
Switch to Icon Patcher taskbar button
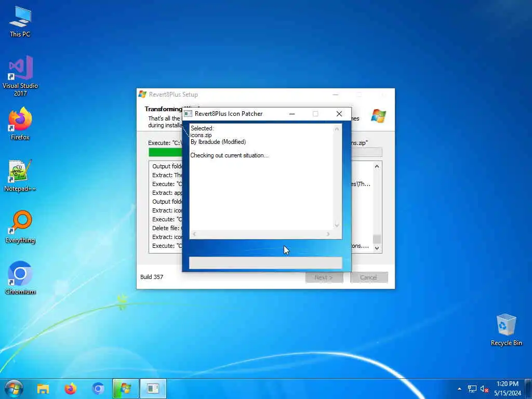tap(153, 389)
